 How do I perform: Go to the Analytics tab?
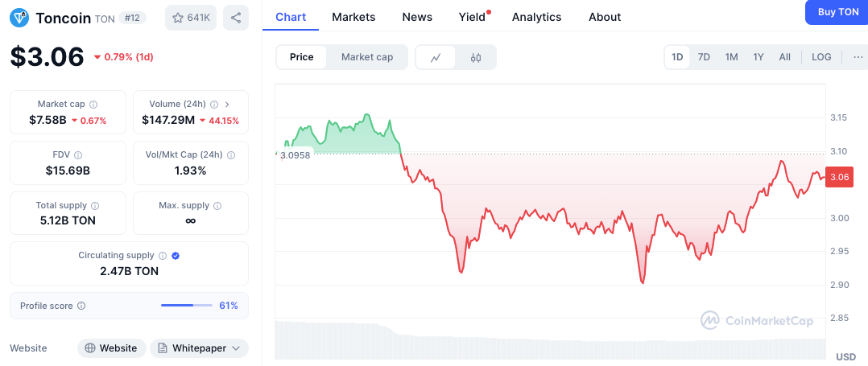[536, 17]
